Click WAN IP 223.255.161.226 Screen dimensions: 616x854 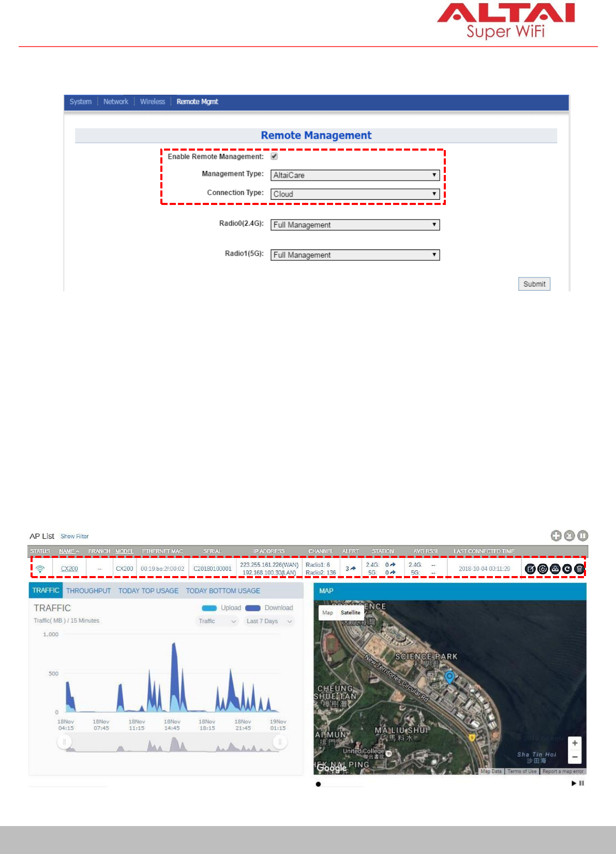point(269,565)
